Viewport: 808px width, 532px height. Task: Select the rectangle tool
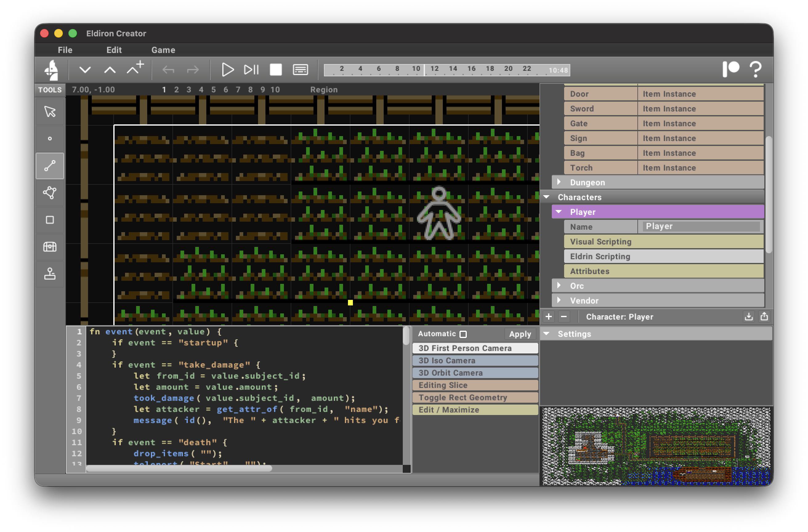point(50,220)
